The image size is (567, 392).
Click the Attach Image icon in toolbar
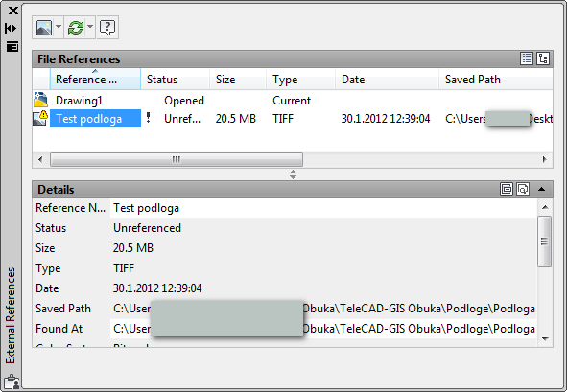(x=44, y=27)
